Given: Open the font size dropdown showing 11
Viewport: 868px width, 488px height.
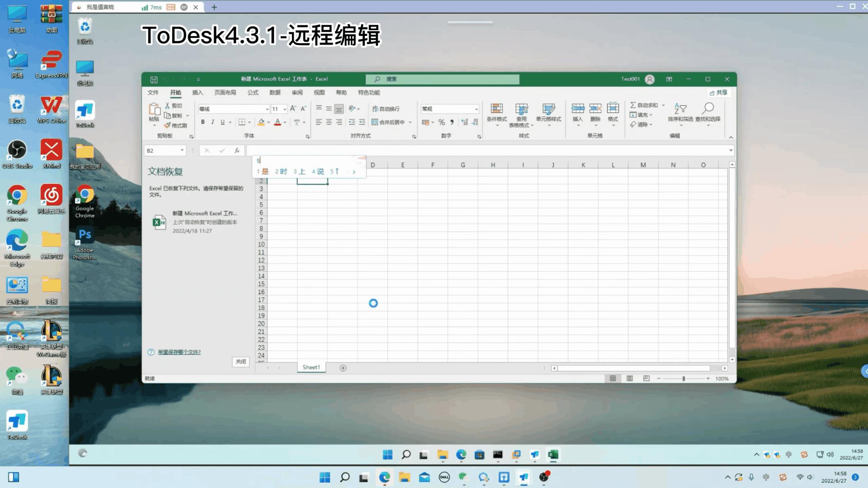Looking at the screenshot, I should [284, 109].
